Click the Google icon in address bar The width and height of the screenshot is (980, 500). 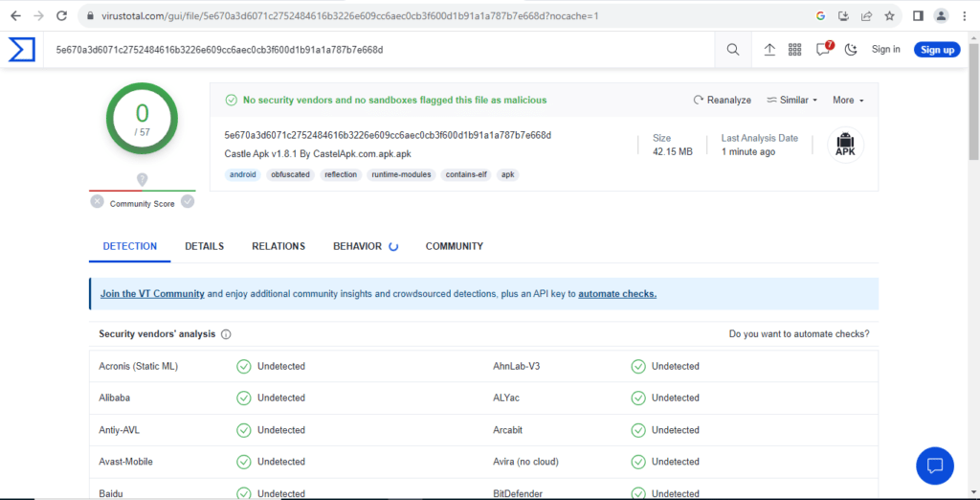click(820, 16)
